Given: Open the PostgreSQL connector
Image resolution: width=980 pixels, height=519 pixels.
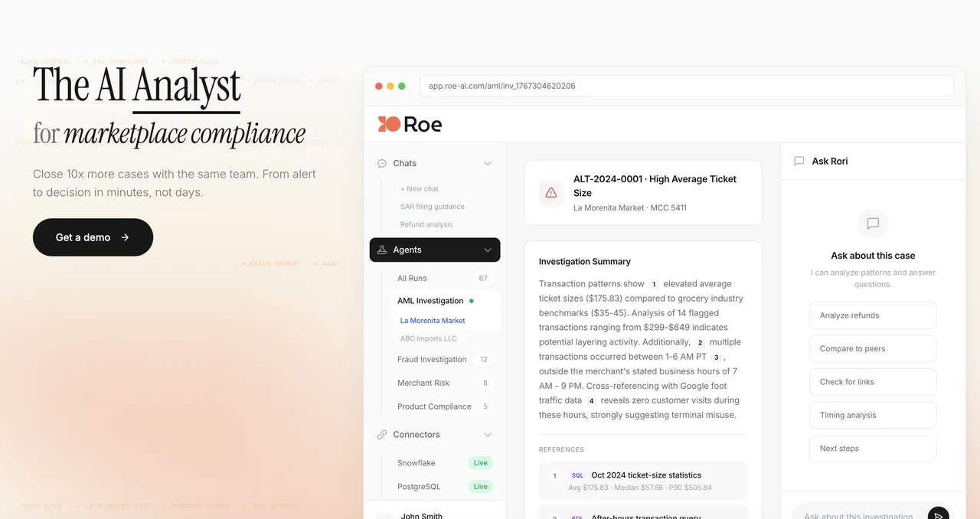Looking at the screenshot, I should [x=419, y=486].
